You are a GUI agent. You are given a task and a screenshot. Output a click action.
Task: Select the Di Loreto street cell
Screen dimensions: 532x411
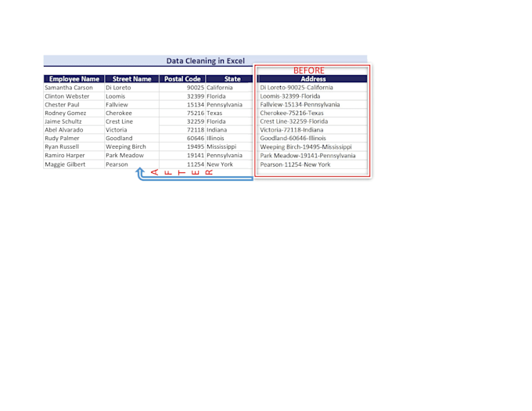(131, 88)
